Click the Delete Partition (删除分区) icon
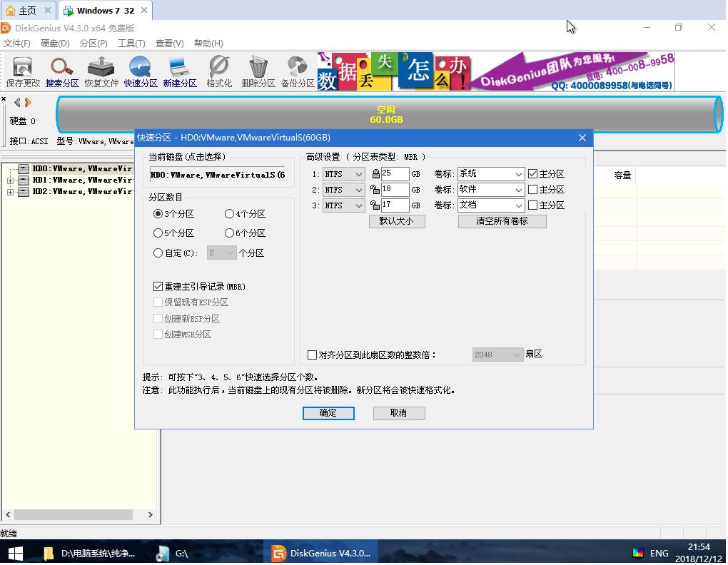The image size is (728, 565). (x=258, y=72)
